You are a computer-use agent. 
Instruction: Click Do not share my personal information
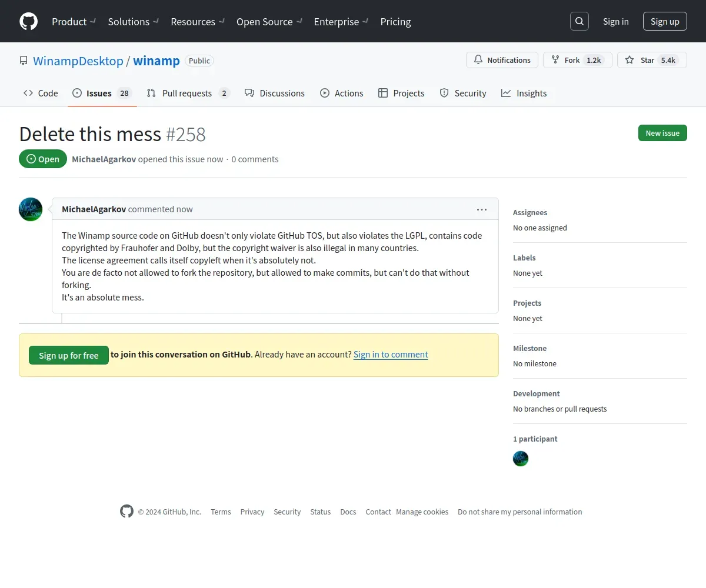(520, 512)
